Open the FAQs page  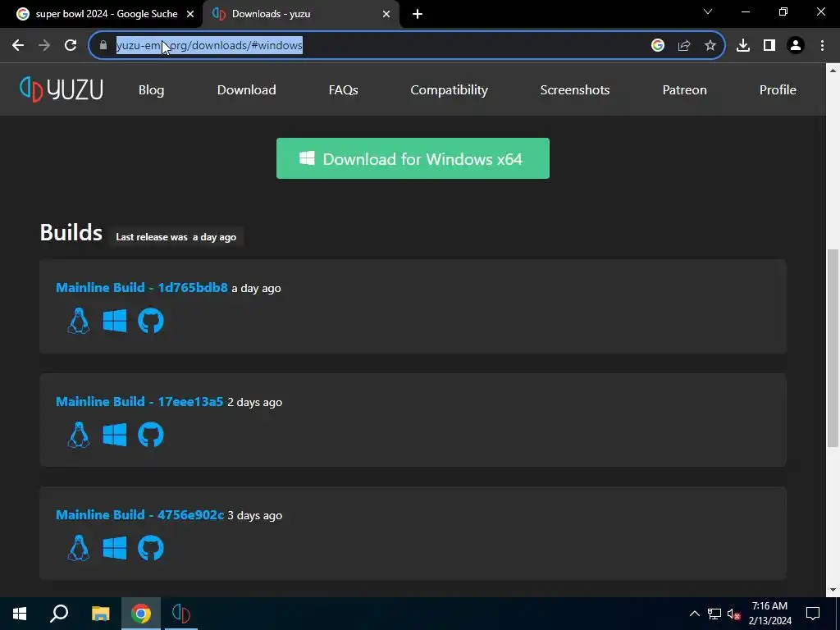click(x=344, y=90)
